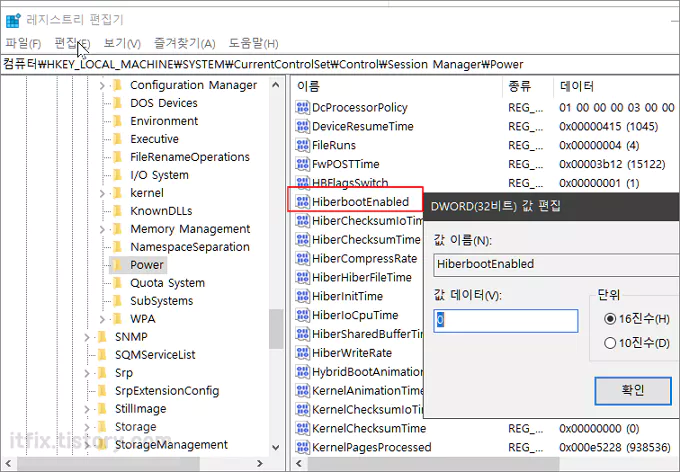Image resolution: width=680 pixels, height=472 pixels.
Task: Click the SubSystems folder icon
Action: pyautogui.click(x=118, y=301)
